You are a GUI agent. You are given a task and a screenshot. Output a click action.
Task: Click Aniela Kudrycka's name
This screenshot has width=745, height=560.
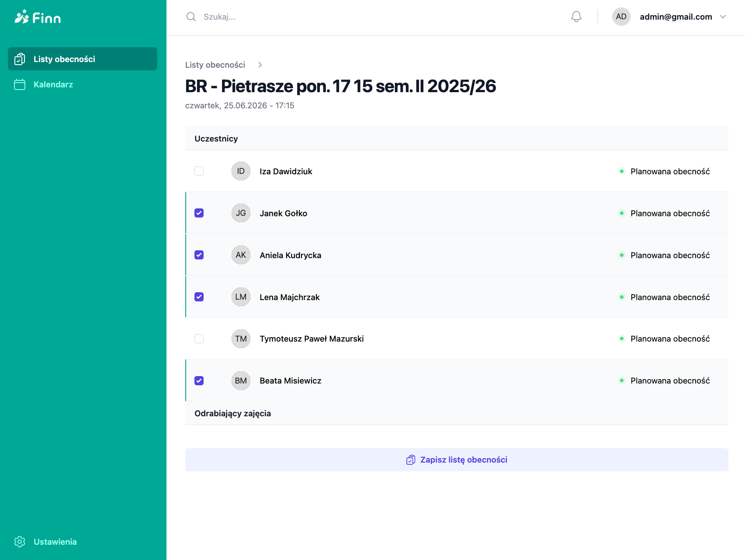click(290, 255)
